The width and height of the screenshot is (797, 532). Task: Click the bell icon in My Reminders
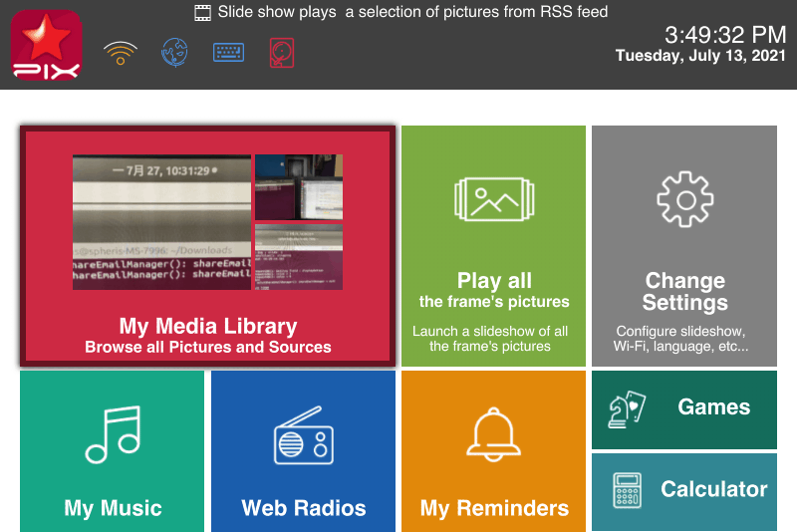[x=494, y=435]
